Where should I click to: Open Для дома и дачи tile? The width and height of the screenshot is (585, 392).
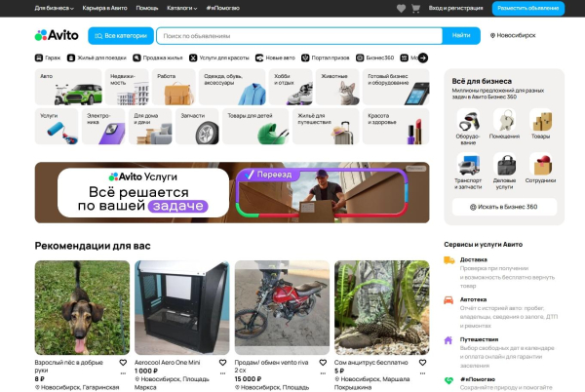(150, 127)
